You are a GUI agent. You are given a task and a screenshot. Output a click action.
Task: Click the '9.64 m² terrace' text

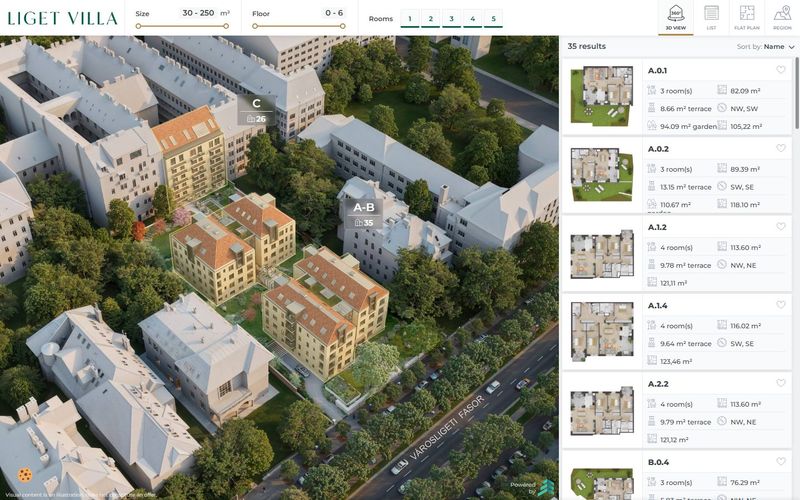coord(685,343)
